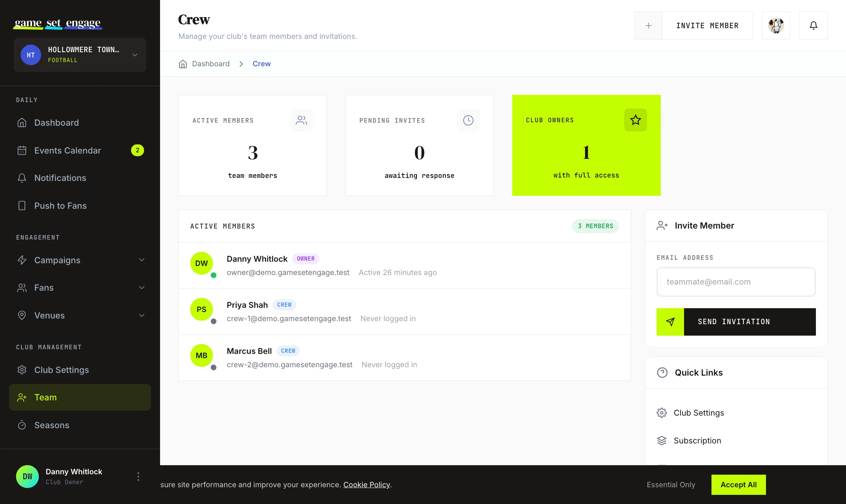
Task: Click the Events Calendar badge showing 2
Action: (138, 150)
